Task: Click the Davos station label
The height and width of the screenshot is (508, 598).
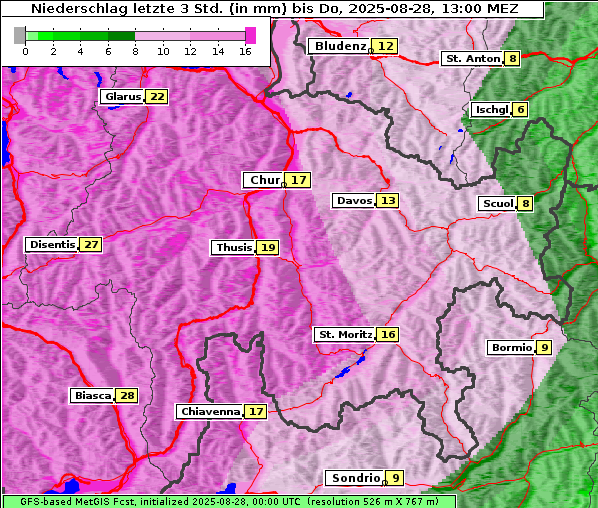Action: tap(354, 201)
